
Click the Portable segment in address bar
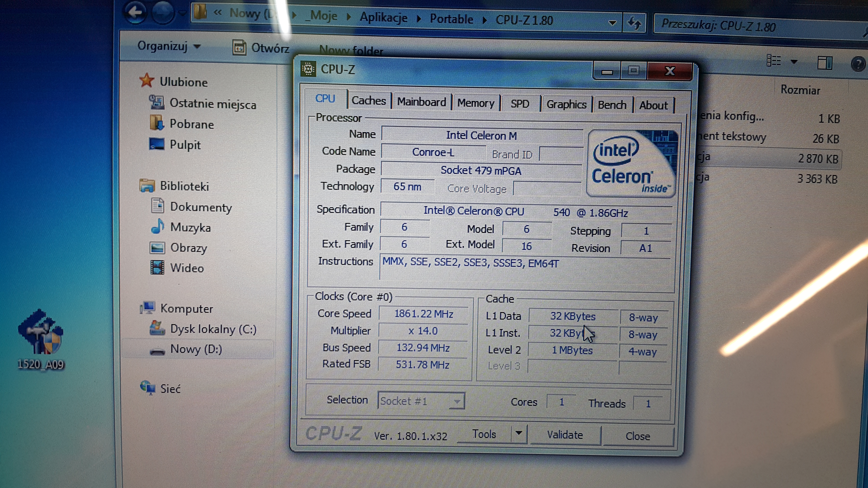(452, 19)
